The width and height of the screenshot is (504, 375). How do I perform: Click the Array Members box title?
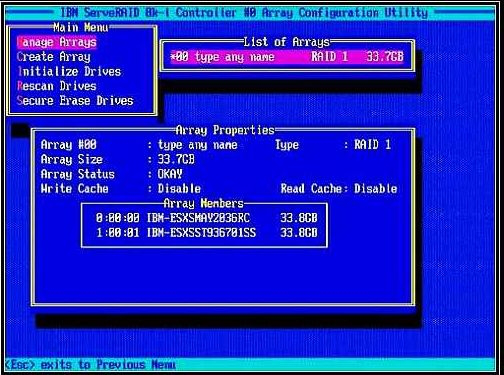click(204, 203)
